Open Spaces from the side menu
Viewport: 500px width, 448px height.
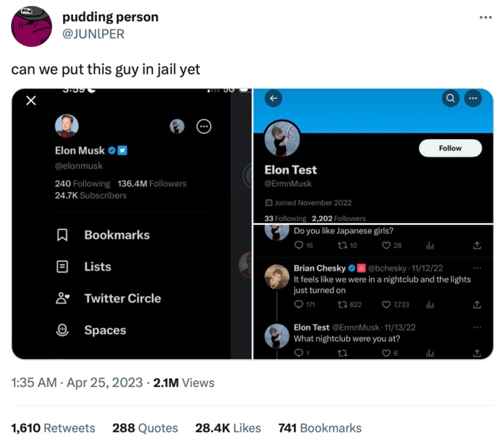[104, 330]
